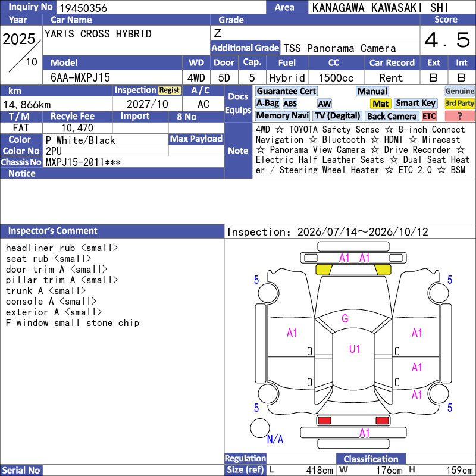Click the Classification header label
The height and width of the screenshot is (476, 476).
pos(371,459)
